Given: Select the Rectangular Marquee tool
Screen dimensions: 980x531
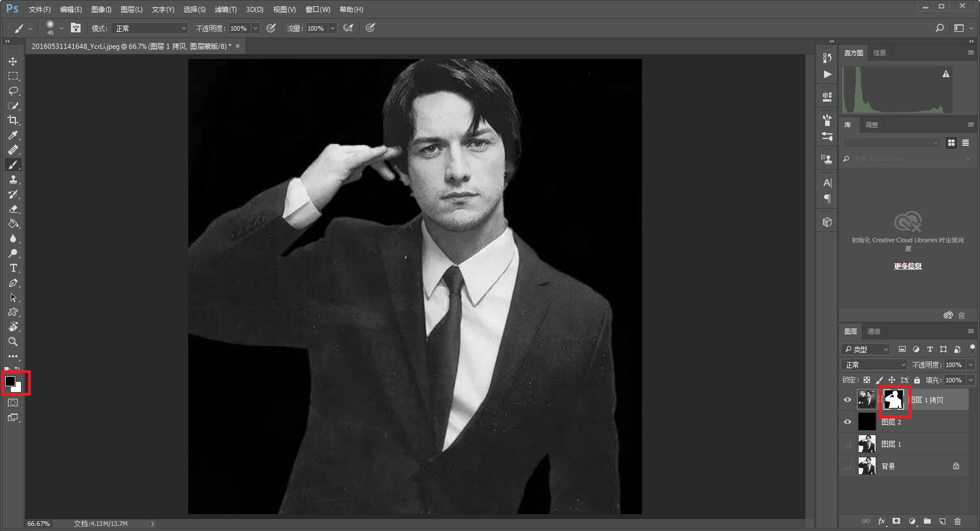Looking at the screenshot, I should (x=13, y=76).
